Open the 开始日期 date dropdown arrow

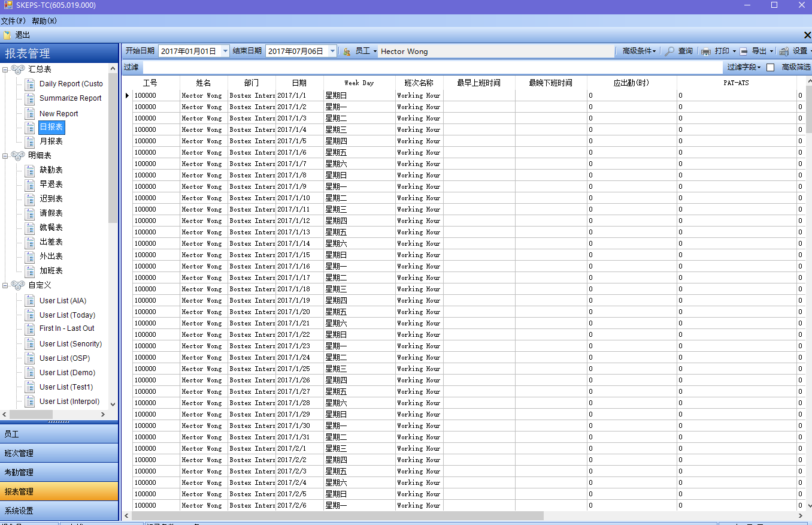[225, 52]
